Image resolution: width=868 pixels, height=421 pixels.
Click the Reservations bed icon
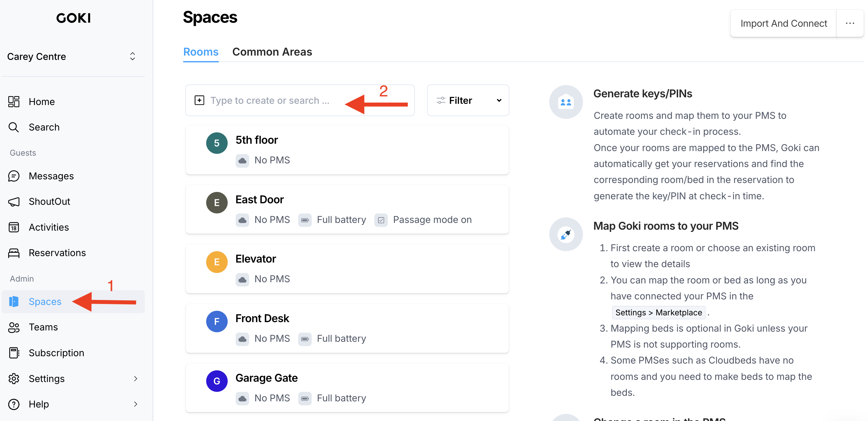tap(14, 253)
